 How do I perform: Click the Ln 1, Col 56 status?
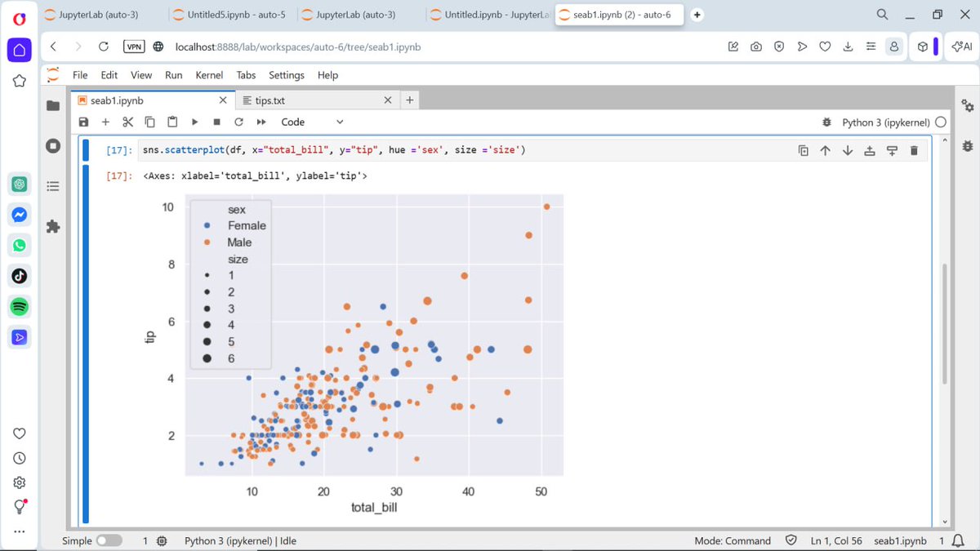tap(836, 540)
